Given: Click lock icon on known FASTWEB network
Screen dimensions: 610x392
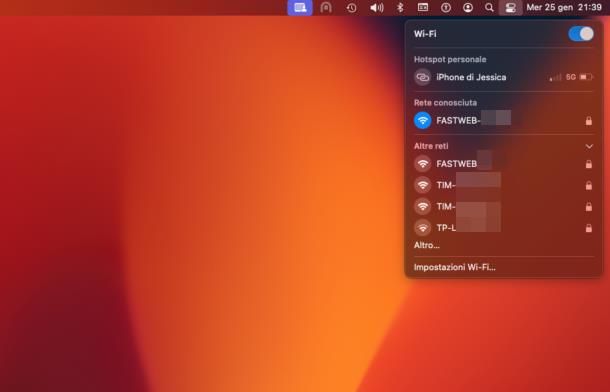Looking at the screenshot, I should [x=589, y=121].
